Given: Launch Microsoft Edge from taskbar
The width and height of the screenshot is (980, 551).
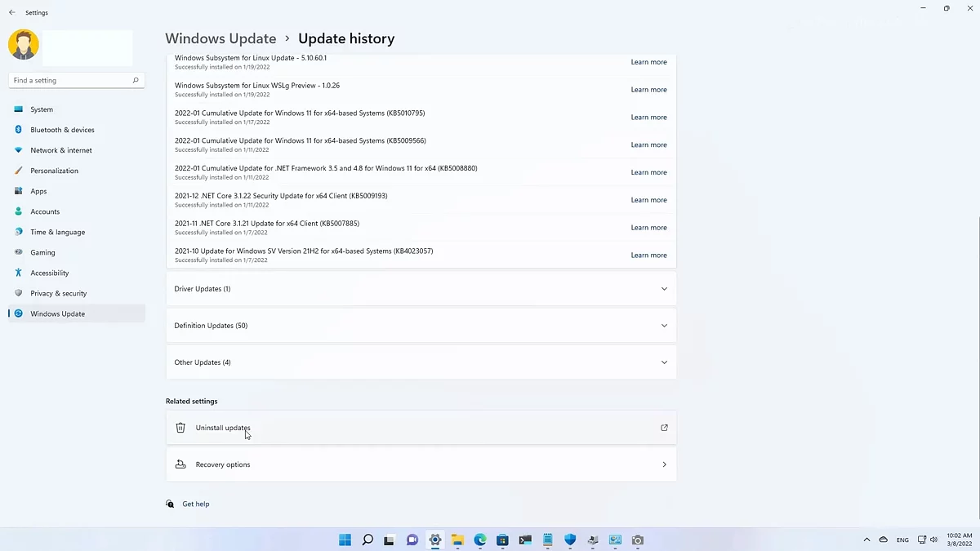Looking at the screenshot, I should (x=480, y=540).
